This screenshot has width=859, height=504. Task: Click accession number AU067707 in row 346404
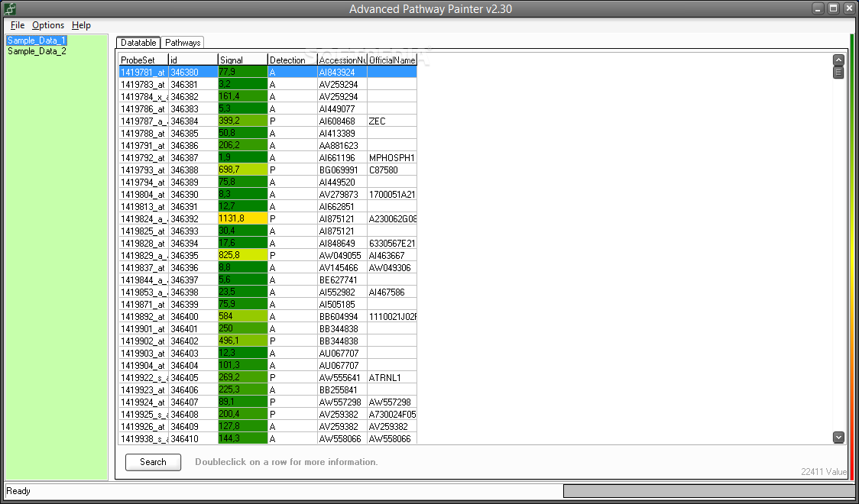coord(342,366)
